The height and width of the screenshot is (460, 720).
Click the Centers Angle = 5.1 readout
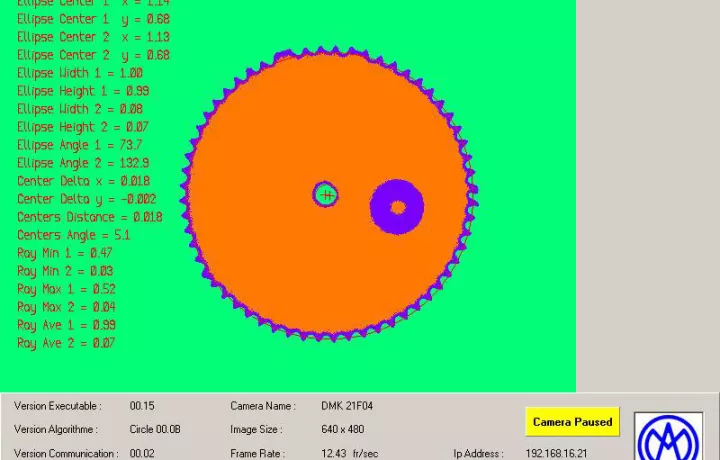point(73,235)
